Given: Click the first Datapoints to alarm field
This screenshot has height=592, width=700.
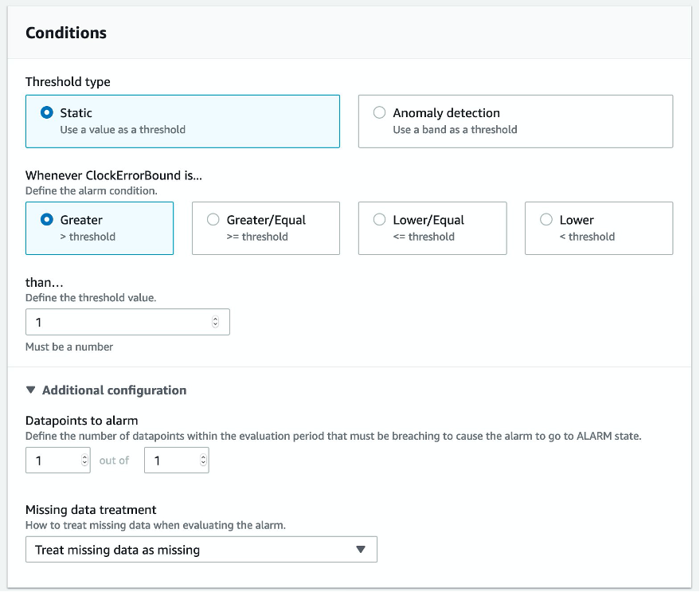Looking at the screenshot, I should tap(52, 461).
